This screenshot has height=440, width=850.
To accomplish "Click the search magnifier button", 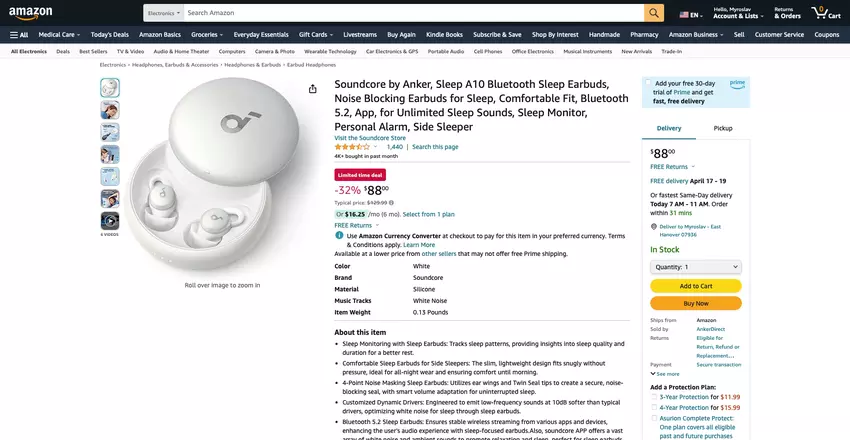I will [x=654, y=13].
